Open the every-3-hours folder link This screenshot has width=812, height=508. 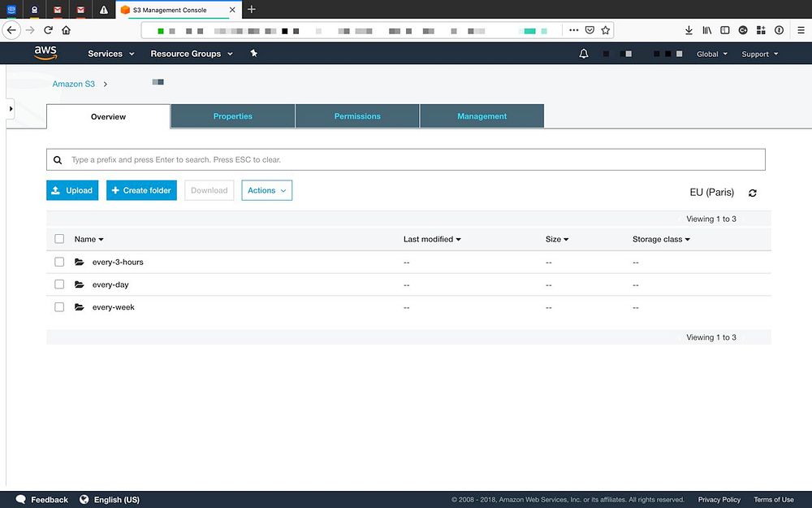click(x=118, y=262)
